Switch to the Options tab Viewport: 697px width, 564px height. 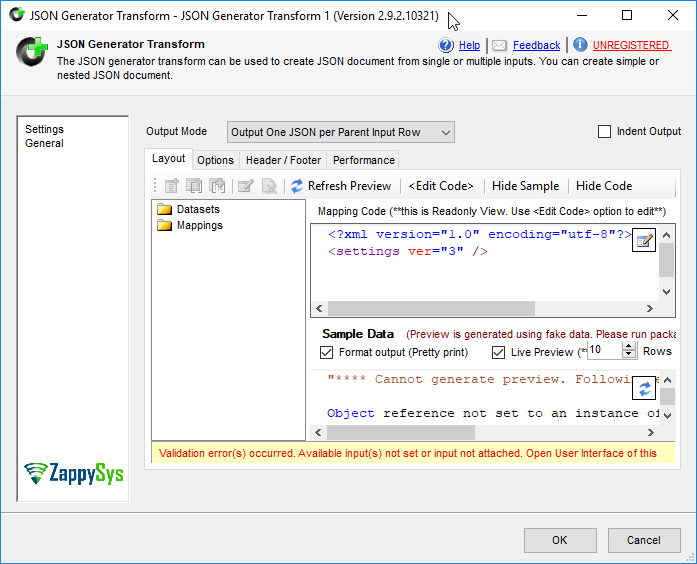tap(216, 160)
